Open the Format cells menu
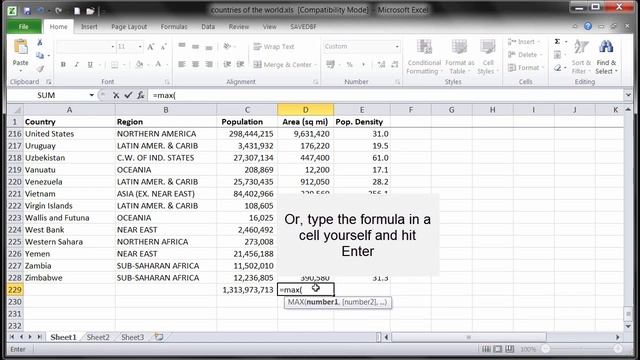This screenshot has width=640, height=360. point(525,68)
